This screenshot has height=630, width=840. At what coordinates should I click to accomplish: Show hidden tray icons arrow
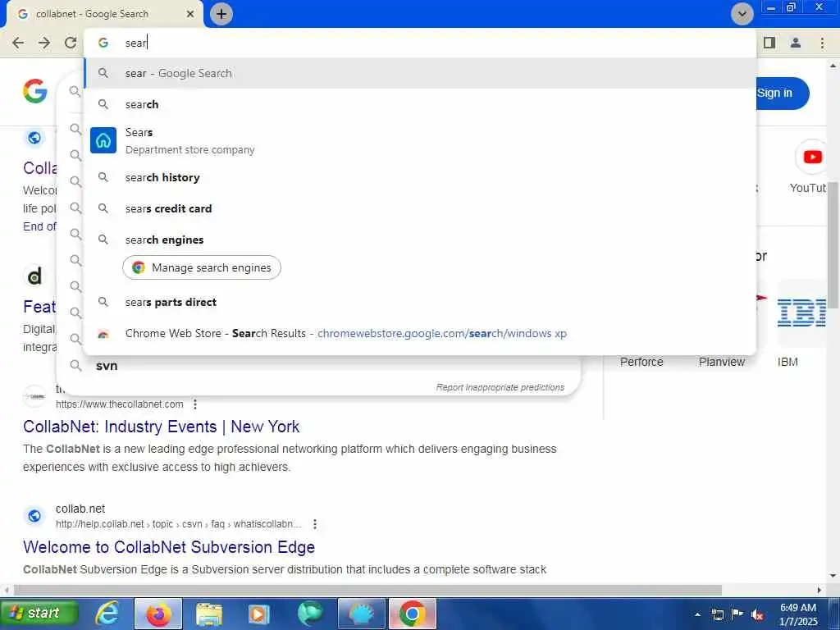coord(697,615)
